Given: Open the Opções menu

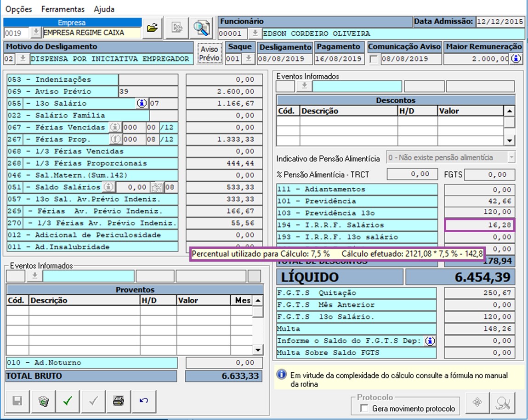Looking at the screenshot, I should pos(19,9).
